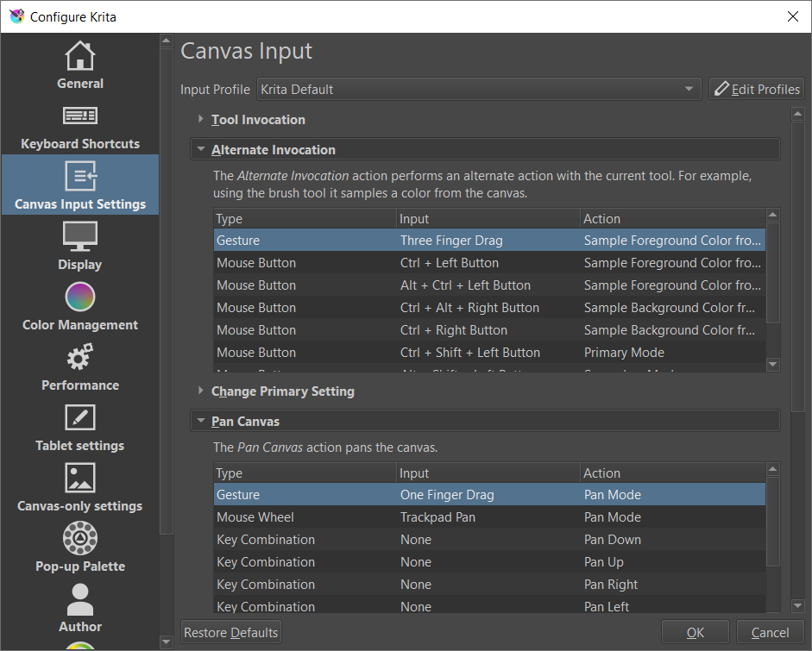Collapse the Pan Canvas section
The height and width of the screenshot is (651, 812).
(245, 422)
